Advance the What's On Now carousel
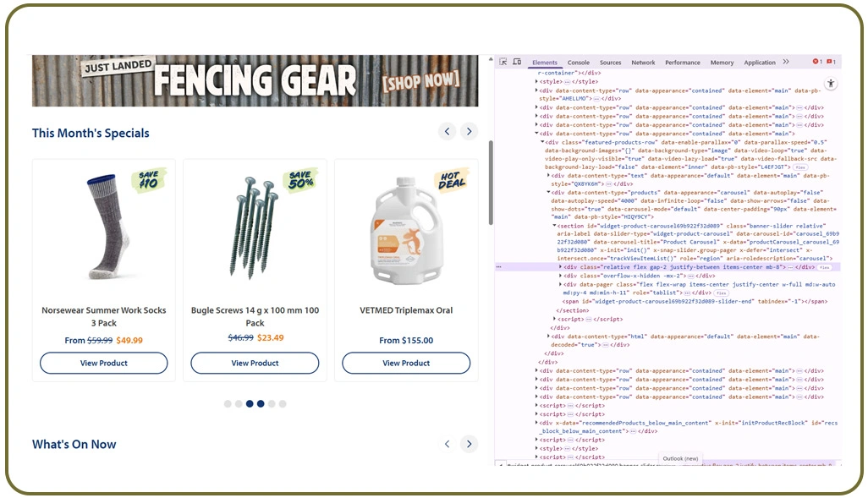 (469, 444)
